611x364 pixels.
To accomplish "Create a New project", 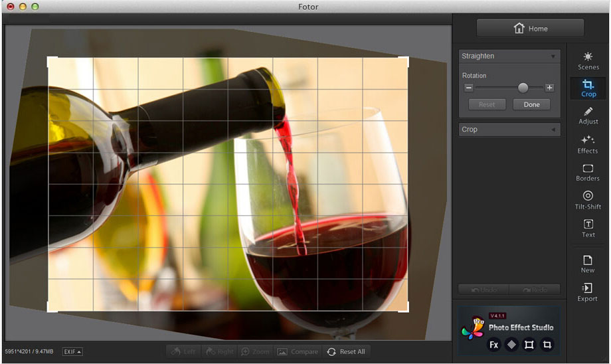I will [588, 264].
